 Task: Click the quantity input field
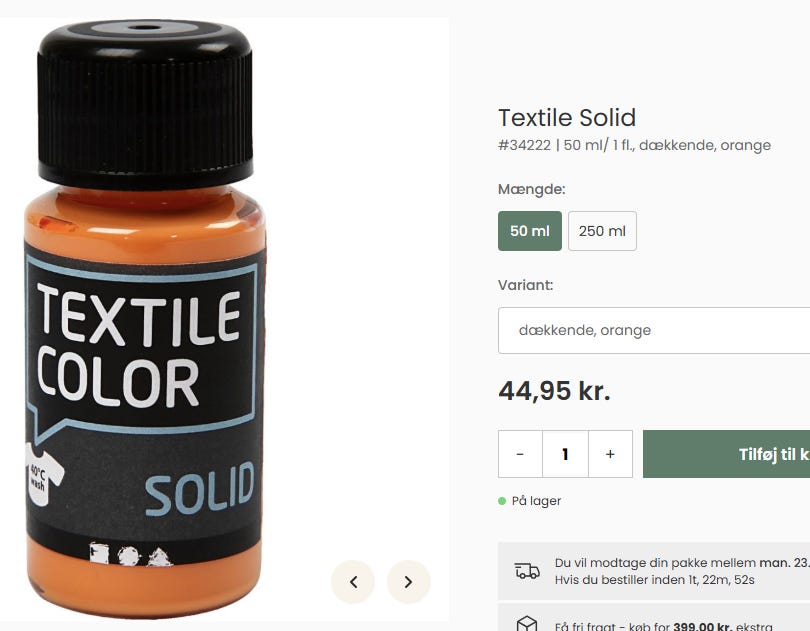point(565,454)
